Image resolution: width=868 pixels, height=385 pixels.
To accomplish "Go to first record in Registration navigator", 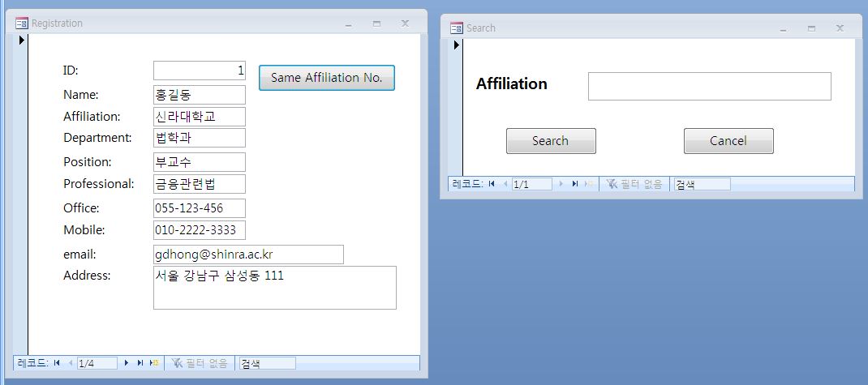I will 57,363.
